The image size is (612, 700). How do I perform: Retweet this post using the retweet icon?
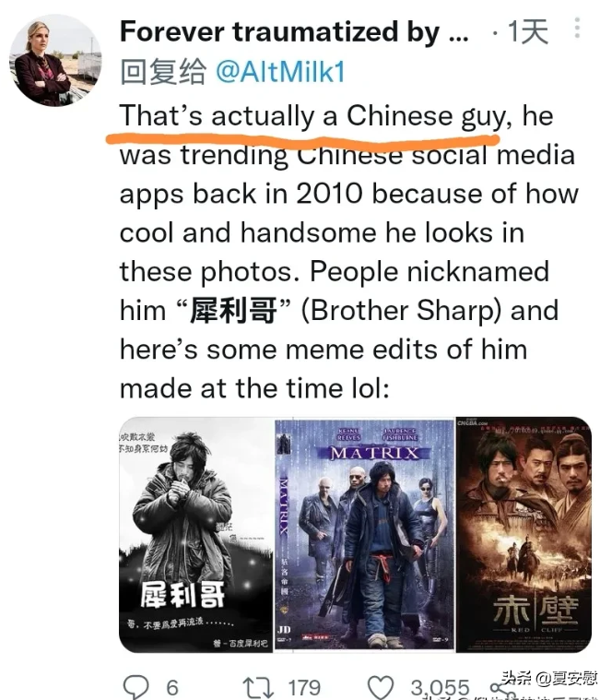pos(258,687)
